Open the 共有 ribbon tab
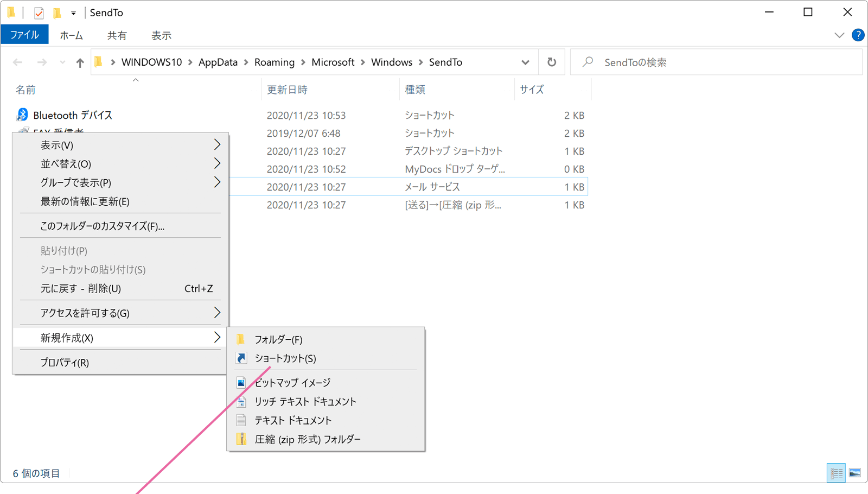 click(117, 35)
